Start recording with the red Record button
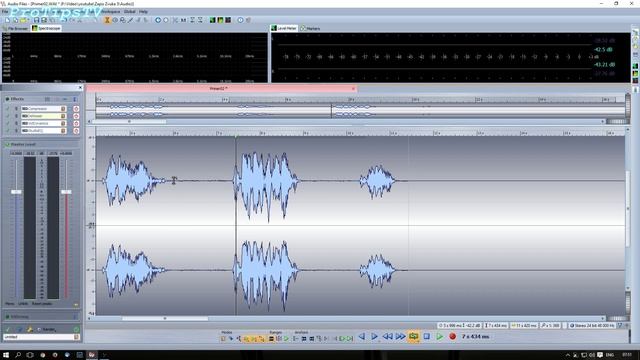 [452, 337]
